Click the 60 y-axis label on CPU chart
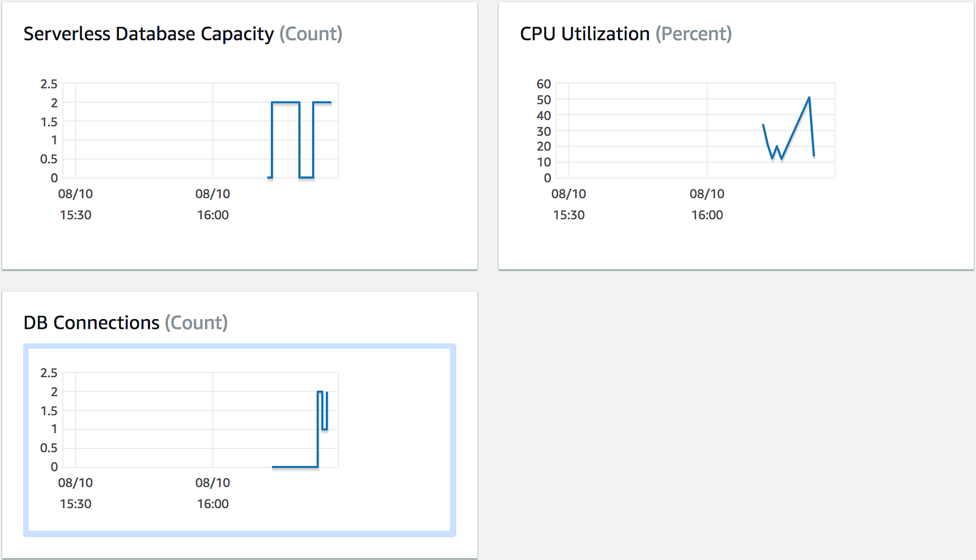This screenshot has height=560, width=976. [x=544, y=84]
